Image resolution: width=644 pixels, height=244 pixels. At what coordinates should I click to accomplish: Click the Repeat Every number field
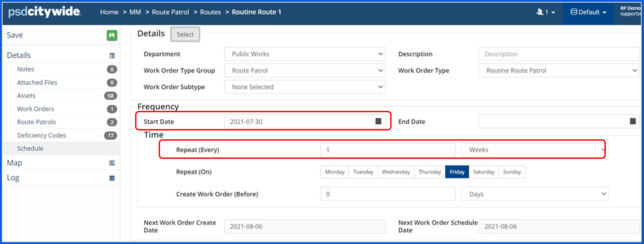pyautogui.click(x=388, y=150)
